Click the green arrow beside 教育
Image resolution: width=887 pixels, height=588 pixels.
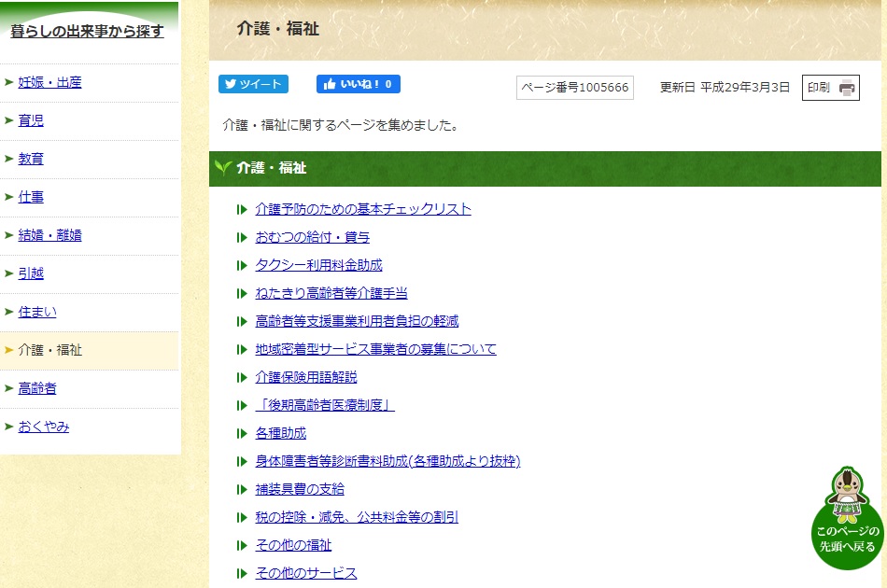(x=9, y=159)
